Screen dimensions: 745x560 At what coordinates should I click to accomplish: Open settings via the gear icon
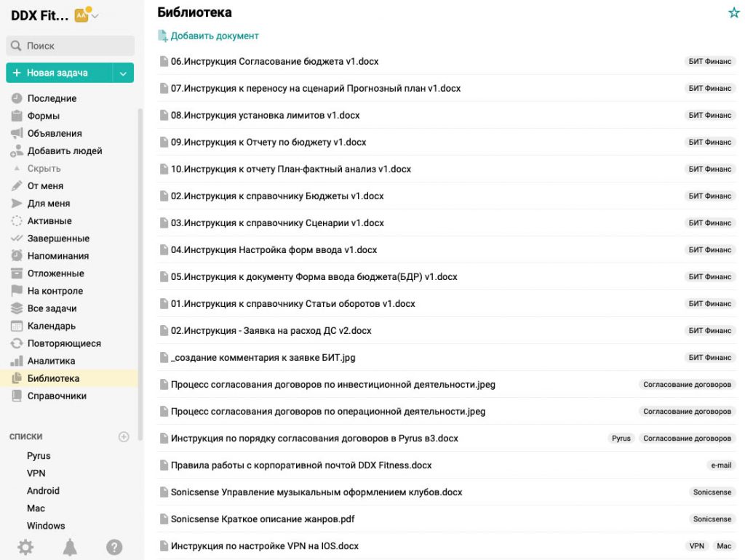pyautogui.click(x=25, y=547)
